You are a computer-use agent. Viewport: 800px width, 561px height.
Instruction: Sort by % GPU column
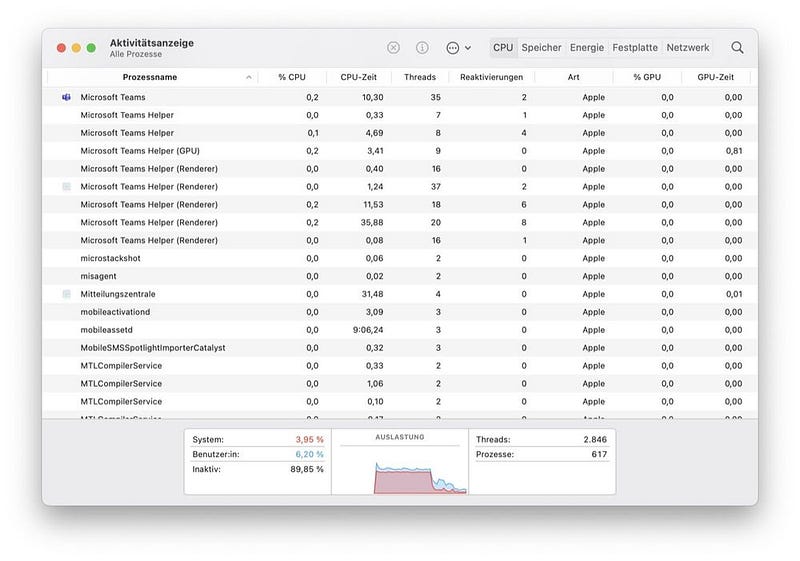pos(647,77)
